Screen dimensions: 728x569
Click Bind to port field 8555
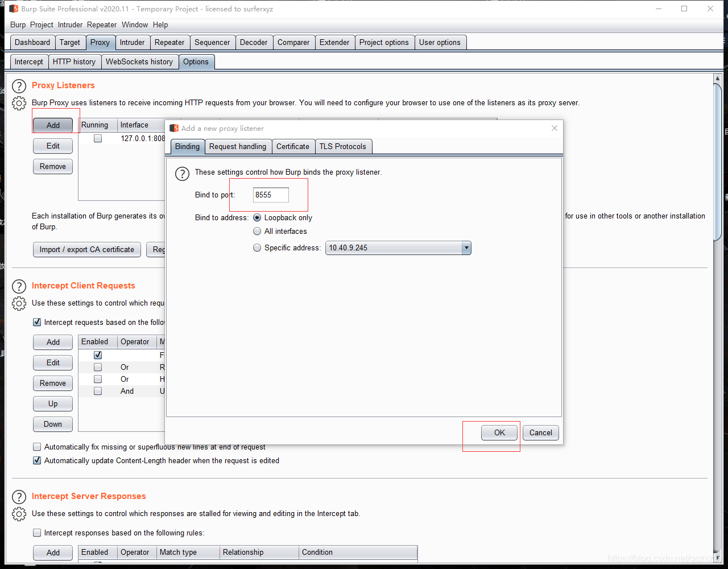click(271, 195)
